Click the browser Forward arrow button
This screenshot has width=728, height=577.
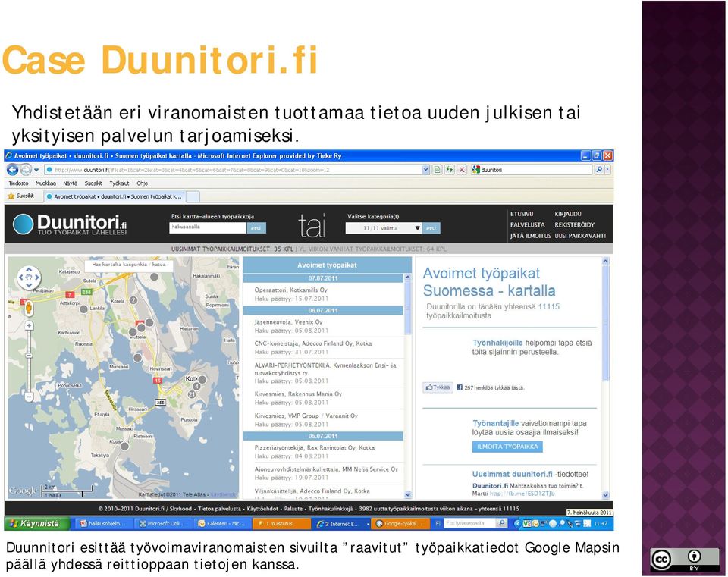click(x=26, y=170)
